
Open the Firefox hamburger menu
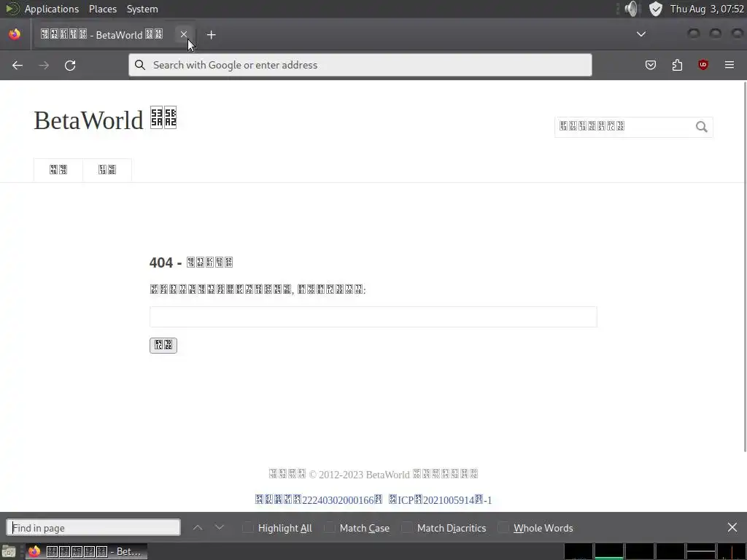(x=729, y=65)
